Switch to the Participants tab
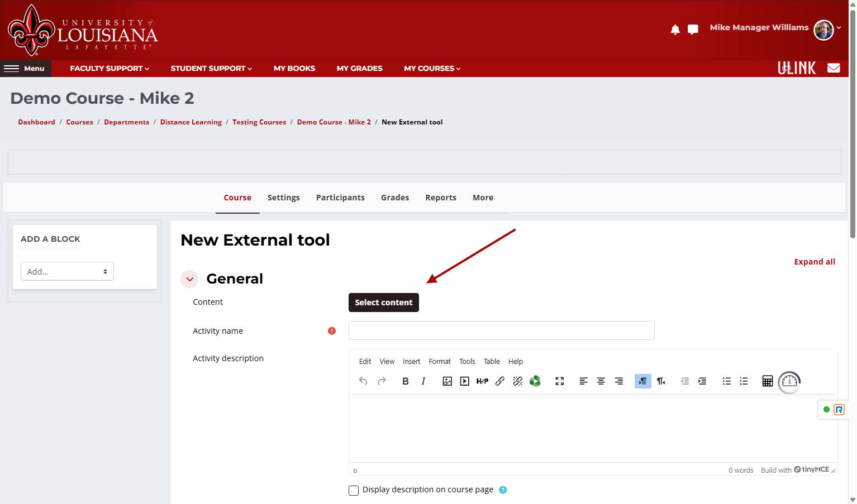Image resolution: width=857 pixels, height=504 pixels. [x=340, y=198]
